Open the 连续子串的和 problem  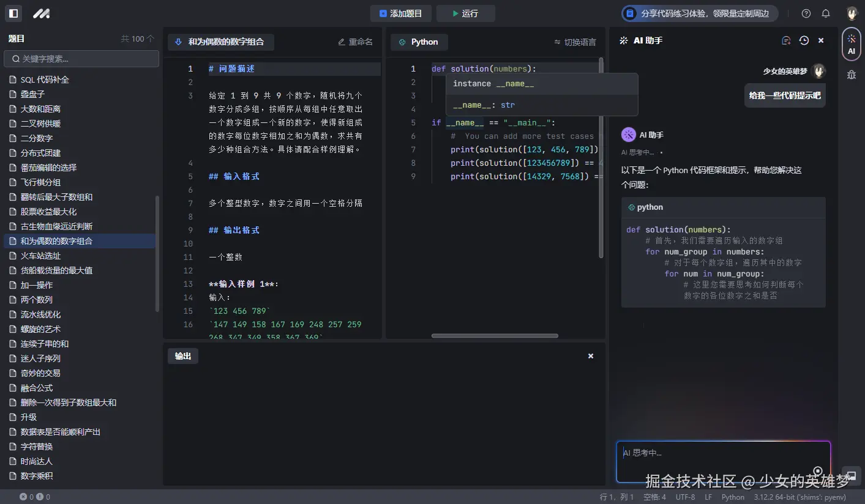pos(80,344)
